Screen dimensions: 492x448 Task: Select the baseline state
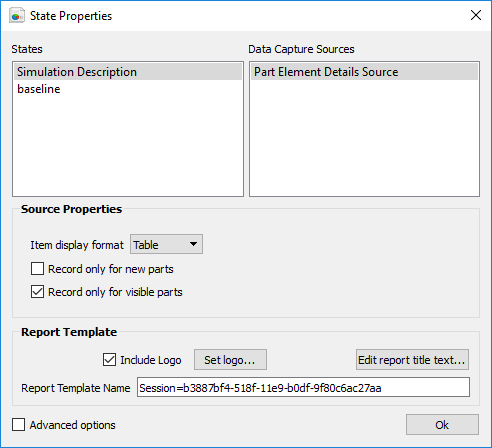[x=128, y=89]
